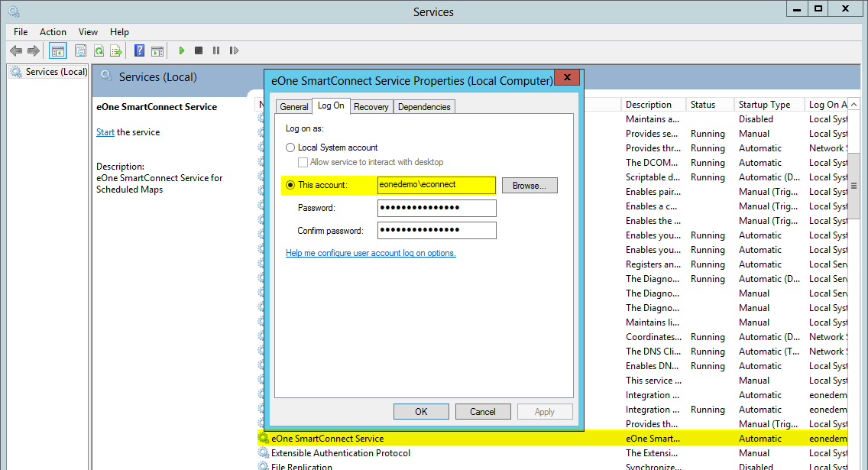
Task: Confirm the dialog with OK
Action: coord(421,411)
